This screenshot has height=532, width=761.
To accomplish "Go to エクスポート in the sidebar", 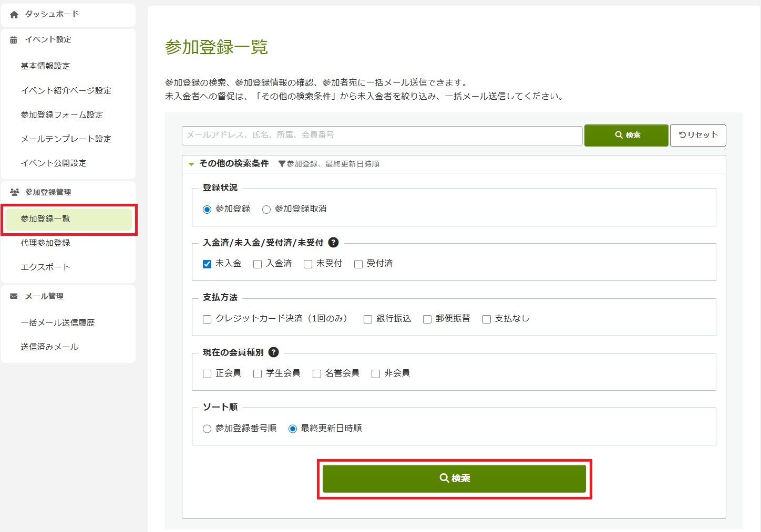I will pyautogui.click(x=45, y=267).
